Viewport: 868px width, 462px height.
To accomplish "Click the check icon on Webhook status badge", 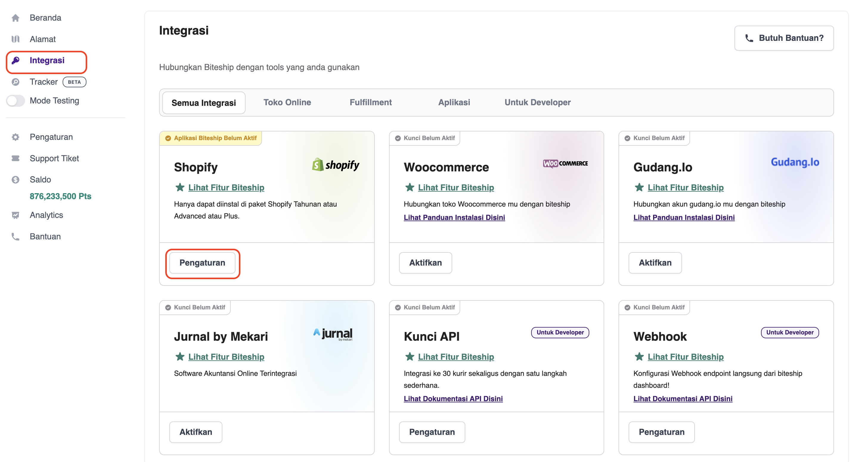I will click(x=627, y=307).
